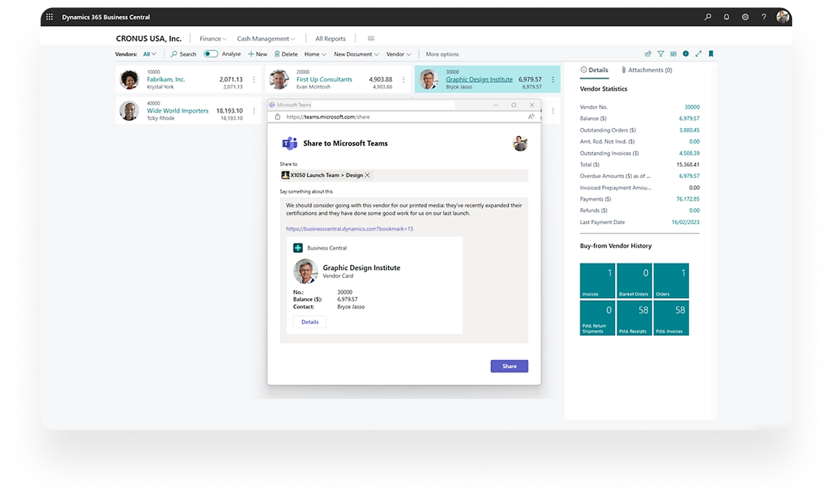Click the purple Share button

tap(509, 366)
